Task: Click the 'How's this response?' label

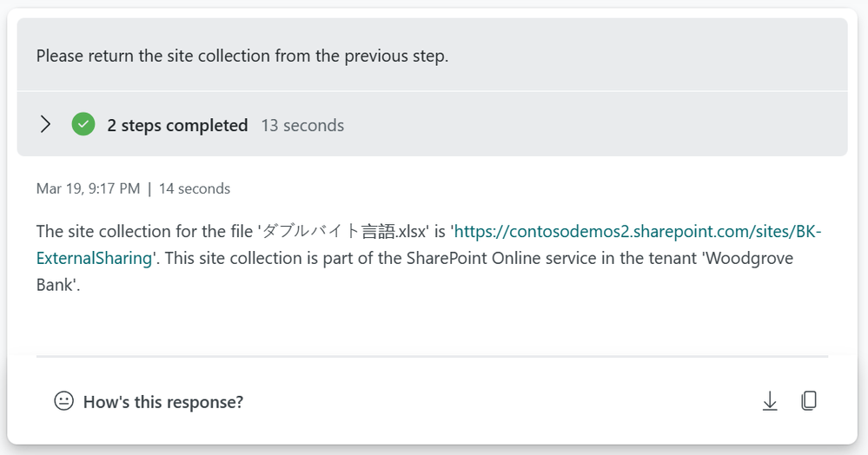Action: click(x=163, y=402)
